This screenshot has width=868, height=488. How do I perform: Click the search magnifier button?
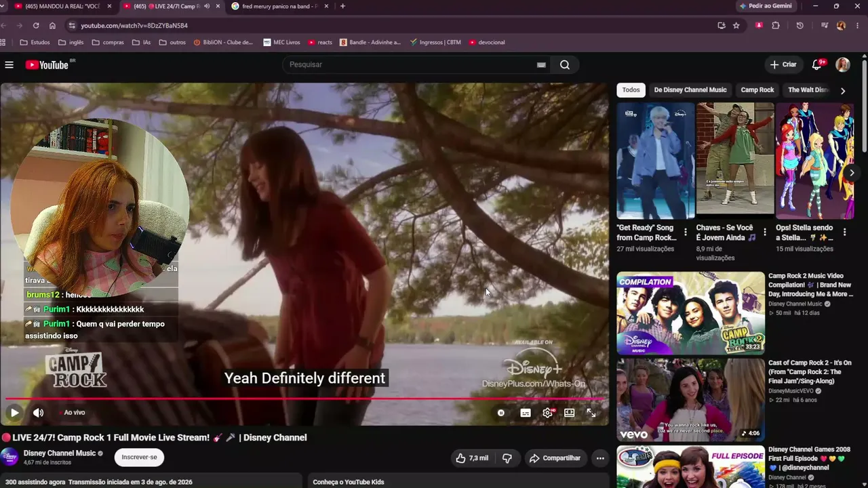565,65
